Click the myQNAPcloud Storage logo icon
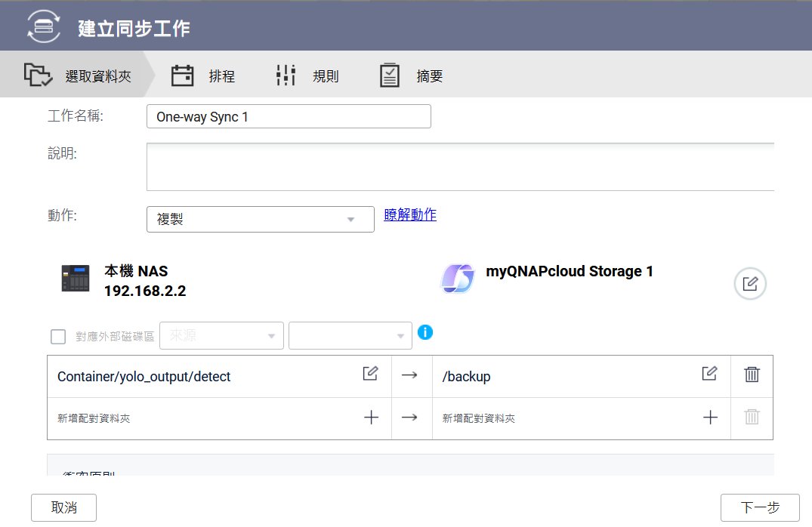Image resolution: width=812 pixels, height=527 pixels. tap(457, 279)
